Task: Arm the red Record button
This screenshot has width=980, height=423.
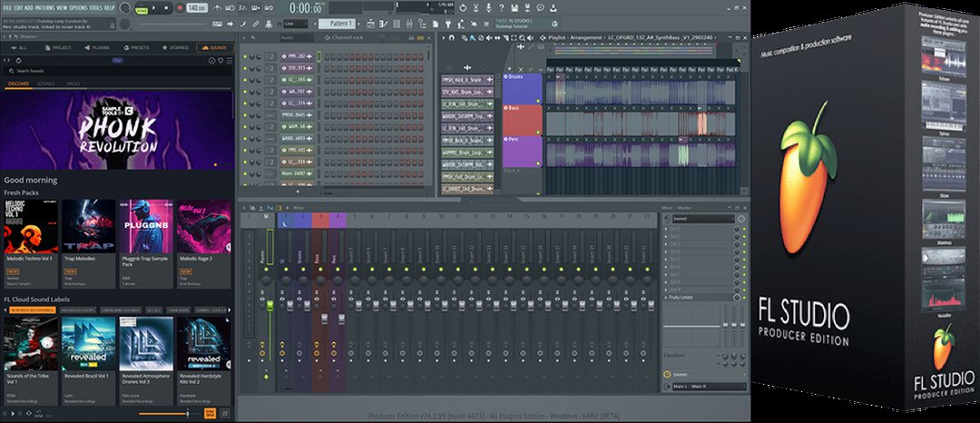Action: click(180, 8)
